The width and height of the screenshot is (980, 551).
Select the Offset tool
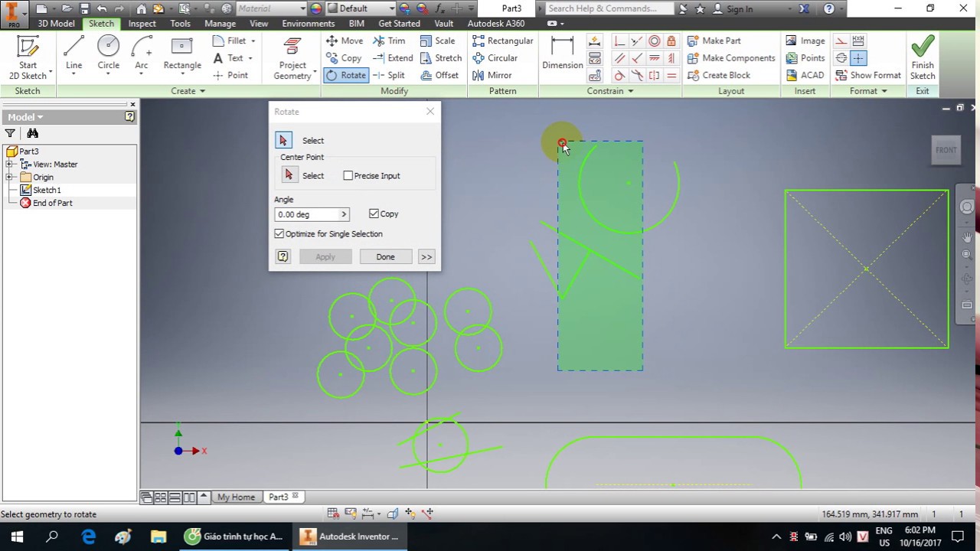(439, 75)
